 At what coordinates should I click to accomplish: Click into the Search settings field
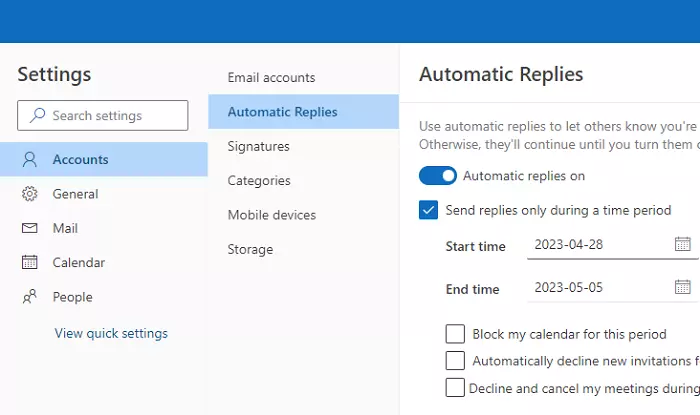[x=103, y=115]
